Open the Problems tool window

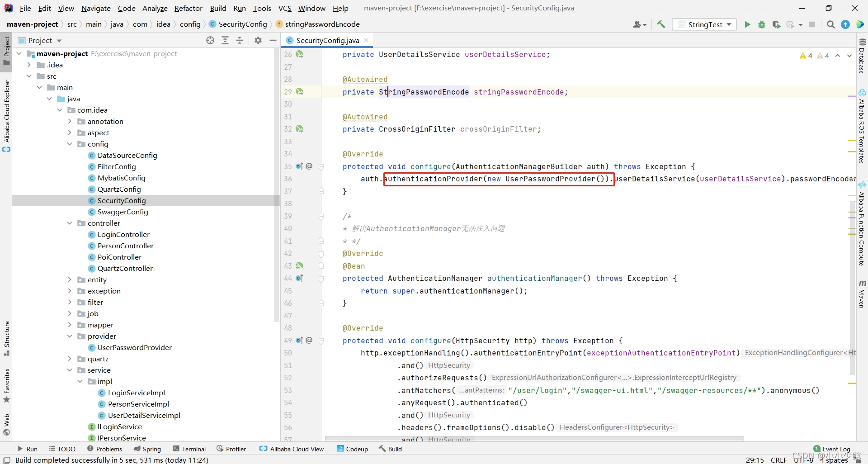(x=104, y=449)
